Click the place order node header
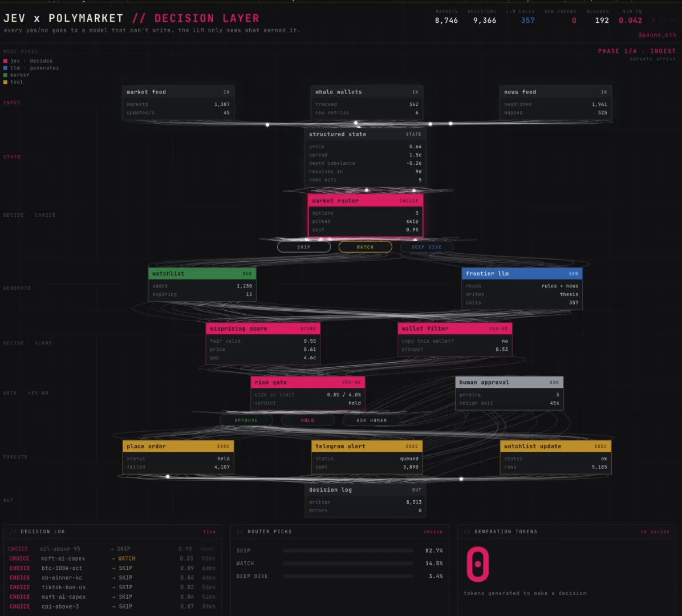 (178, 447)
